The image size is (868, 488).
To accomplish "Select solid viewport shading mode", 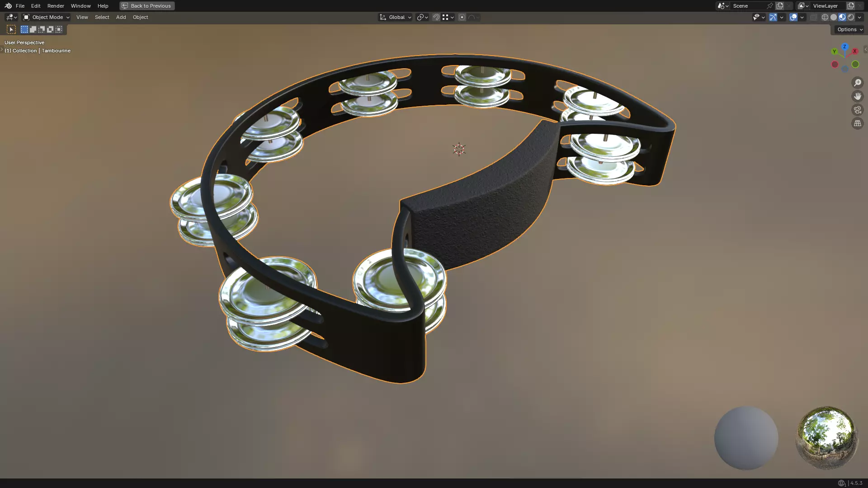I will 834,17.
